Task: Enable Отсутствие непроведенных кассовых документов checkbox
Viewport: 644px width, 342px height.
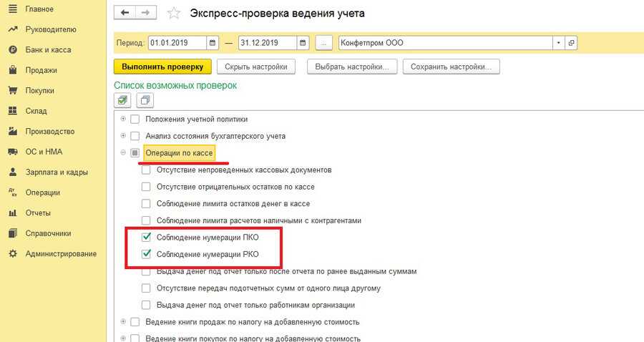Action: point(146,170)
